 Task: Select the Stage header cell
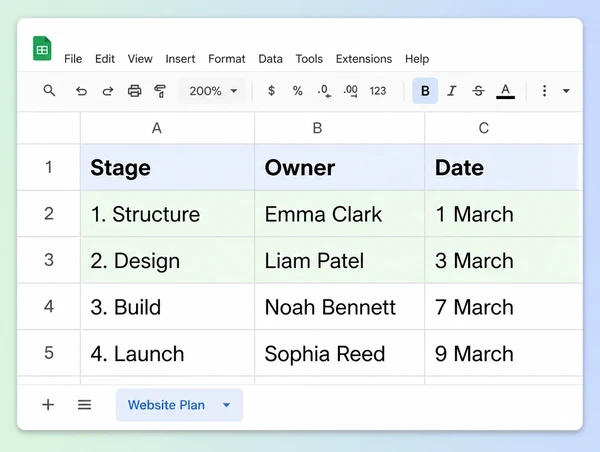[x=168, y=167]
